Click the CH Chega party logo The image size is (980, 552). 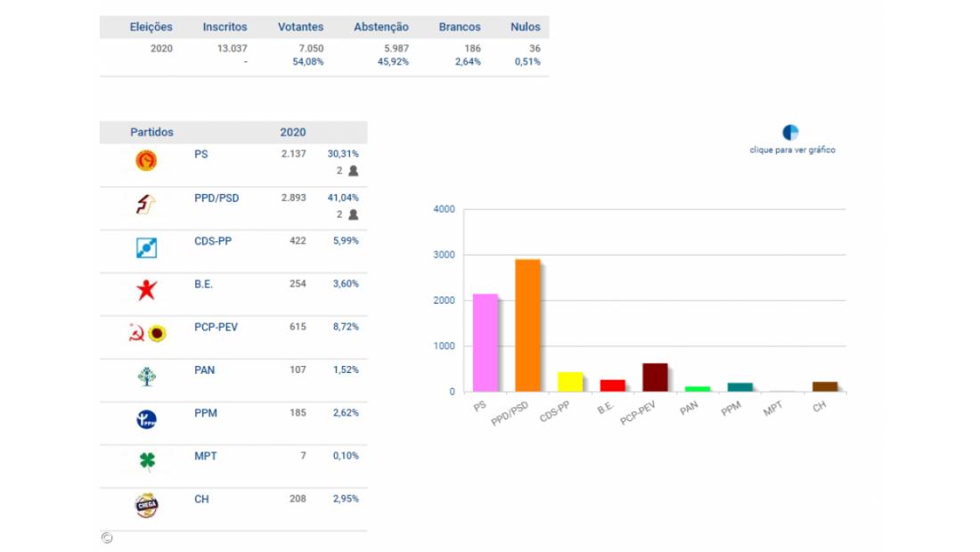tap(146, 505)
